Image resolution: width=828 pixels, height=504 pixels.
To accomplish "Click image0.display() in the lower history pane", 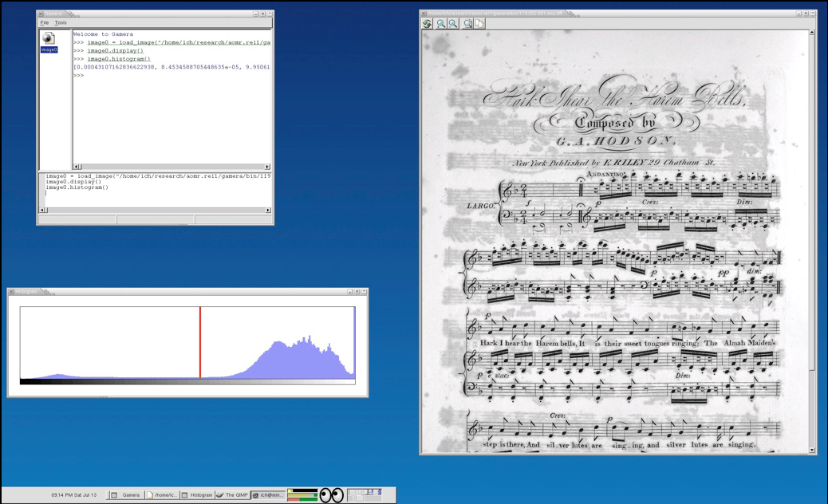I will pyautogui.click(x=73, y=182).
